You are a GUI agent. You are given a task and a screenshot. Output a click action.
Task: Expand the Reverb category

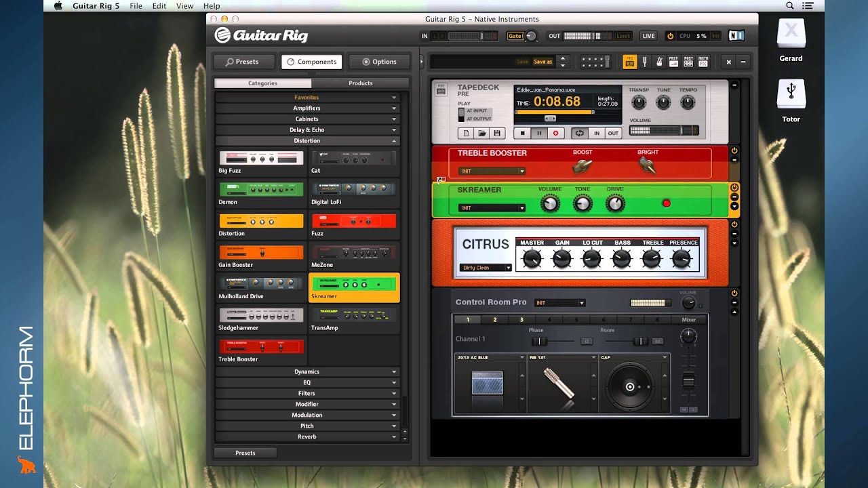click(307, 437)
